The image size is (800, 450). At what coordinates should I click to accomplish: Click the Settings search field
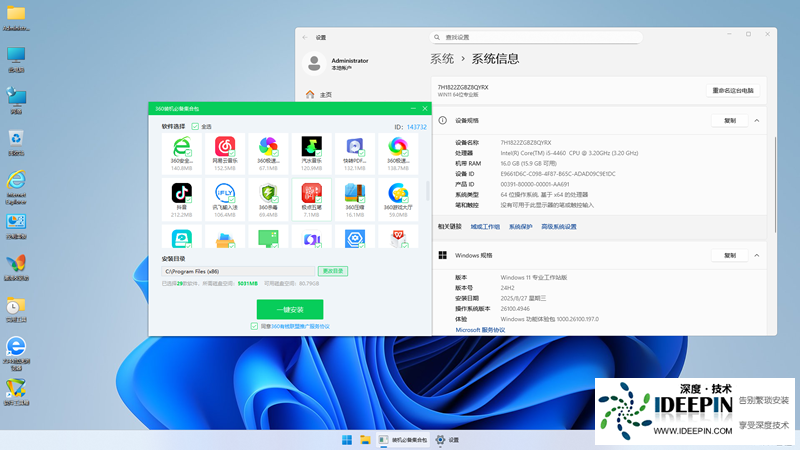pos(536,37)
